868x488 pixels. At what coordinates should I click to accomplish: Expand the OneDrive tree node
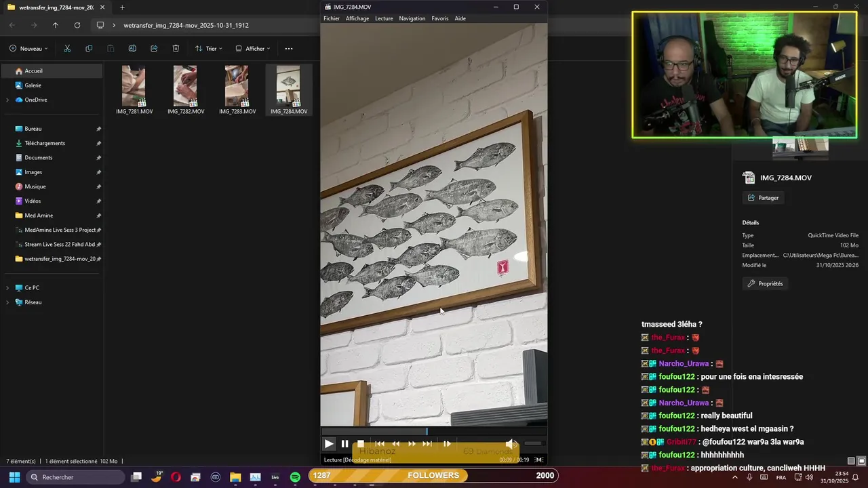[x=7, y=100]
